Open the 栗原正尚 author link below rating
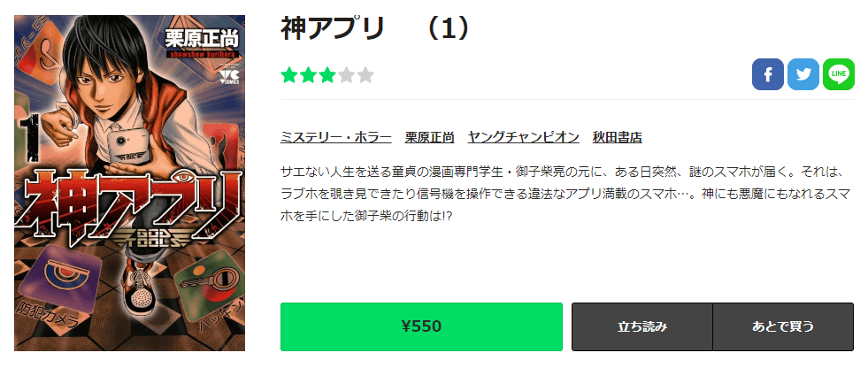The width and height of the screenshot is (868, 368). (x=430, y=137)
